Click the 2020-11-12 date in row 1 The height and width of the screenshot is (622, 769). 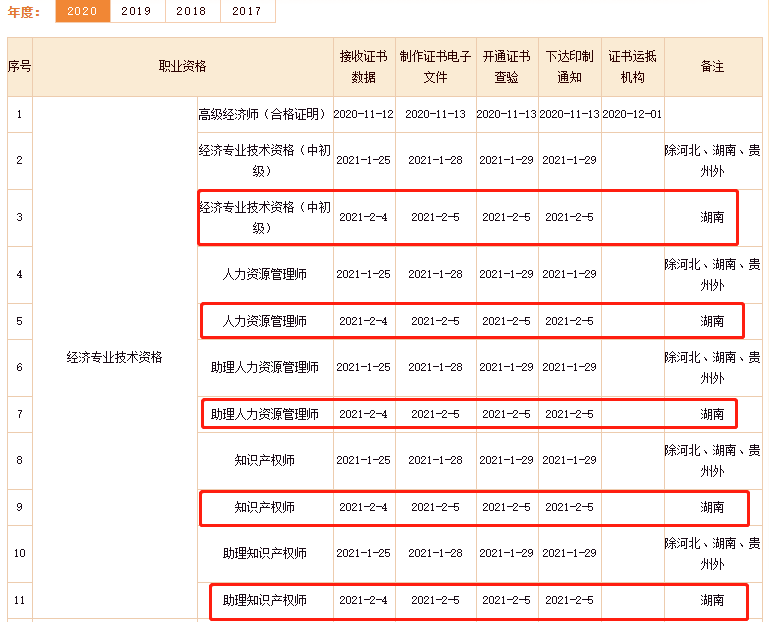364,114
